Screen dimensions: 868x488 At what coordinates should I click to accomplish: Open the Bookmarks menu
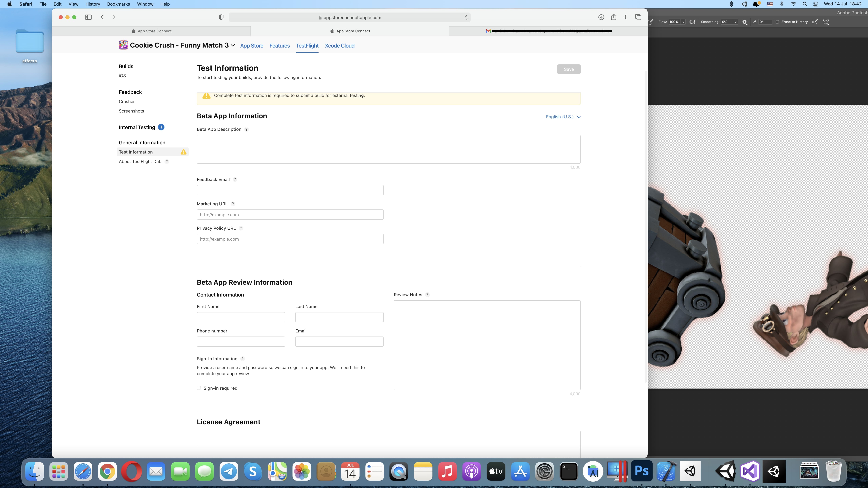[x=118, y=4]
